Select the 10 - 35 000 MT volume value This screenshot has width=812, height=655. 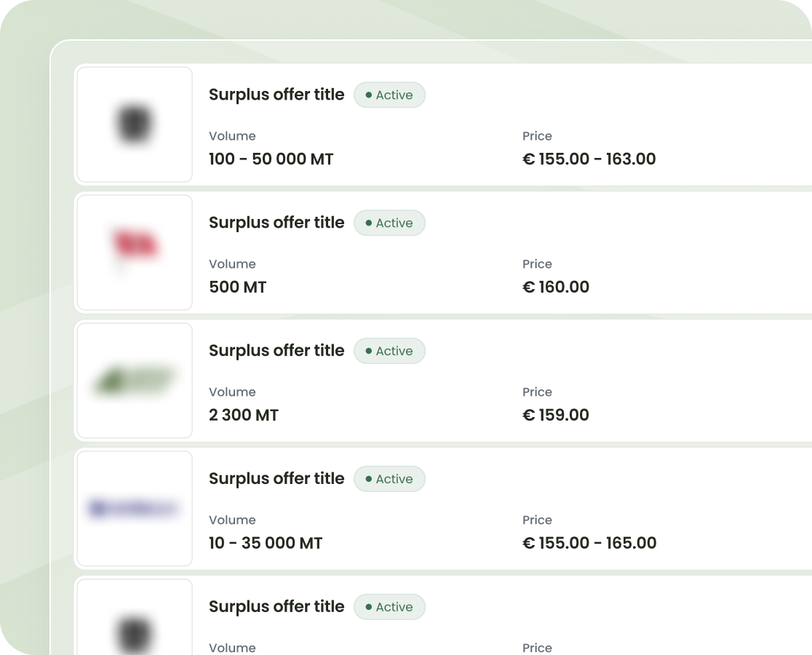click(x=266, y=544)
